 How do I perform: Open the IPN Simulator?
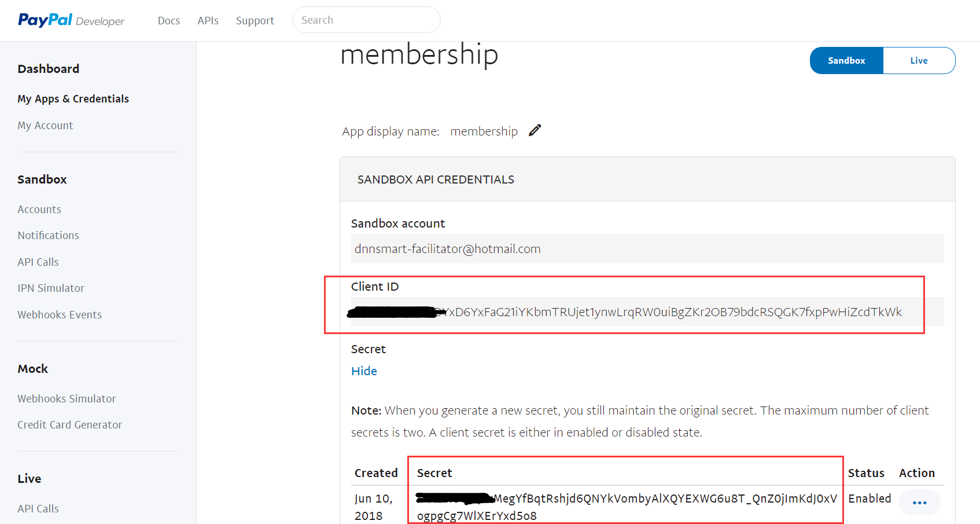tap(51, 288)
